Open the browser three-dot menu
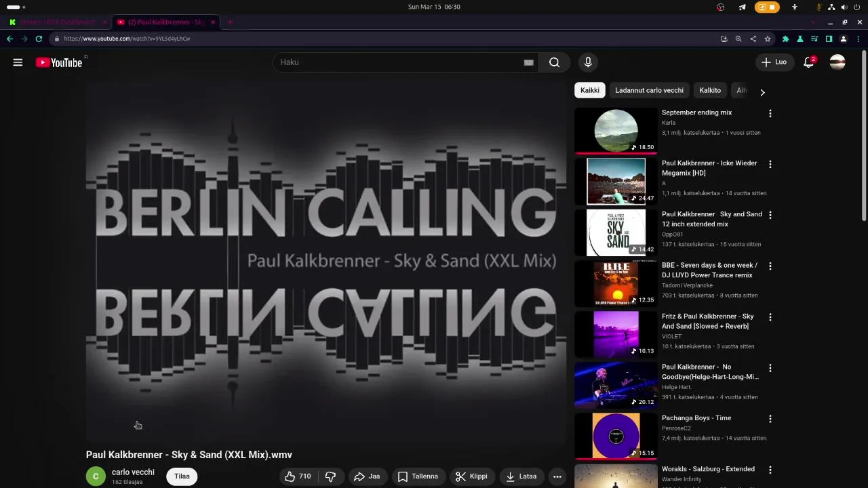Screen dimensions: 868x488 pos(858,39)
